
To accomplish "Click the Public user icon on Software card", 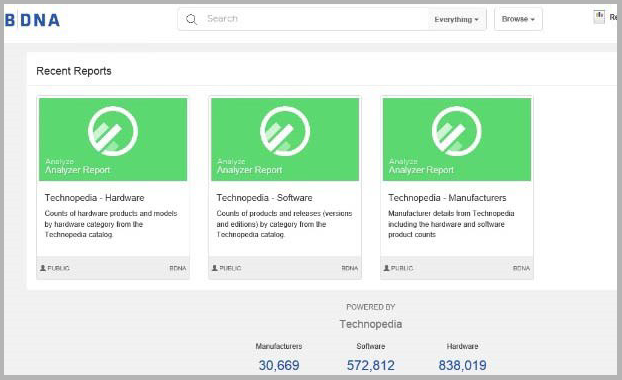I will click(x=215, y=268).
